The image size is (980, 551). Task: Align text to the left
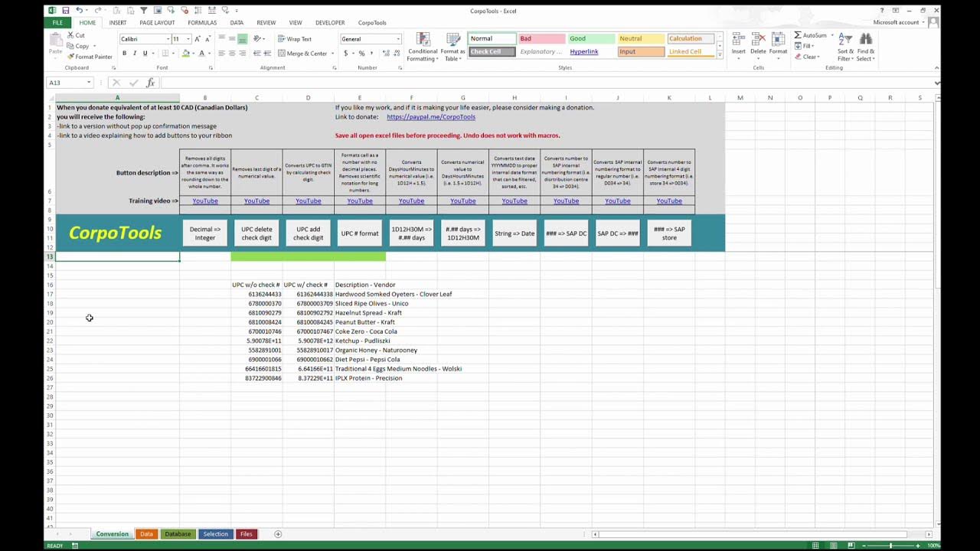[221, 54]
